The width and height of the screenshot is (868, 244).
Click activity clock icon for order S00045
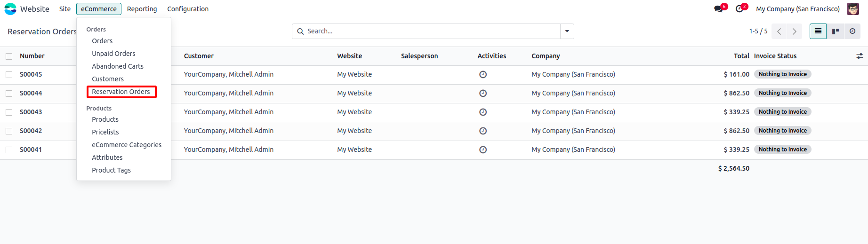coord(483,74)
